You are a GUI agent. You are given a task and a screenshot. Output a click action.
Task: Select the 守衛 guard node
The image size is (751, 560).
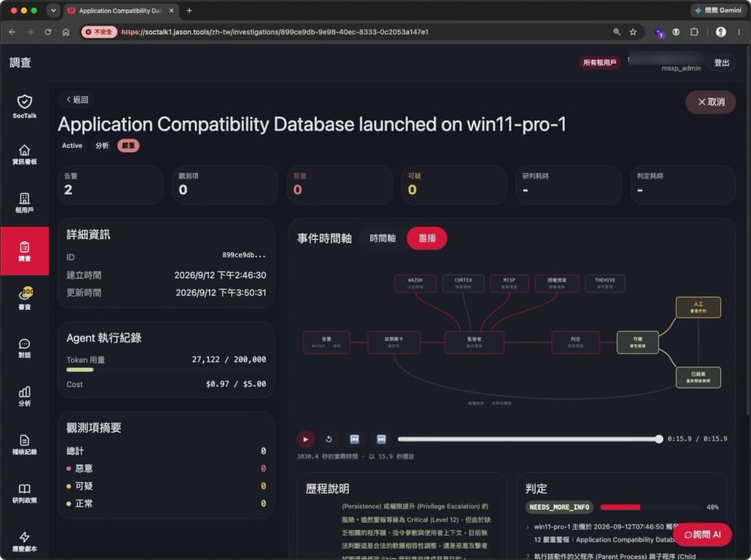(x=637, y=342)
